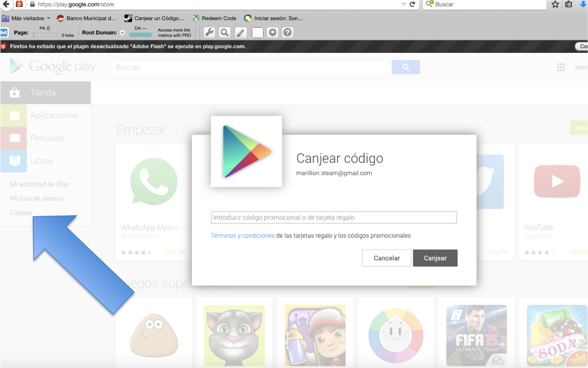Open the FIFA 15 Ultimate Team thumbnail
This screenshot has width=588, height=368.
click(476, 336)
